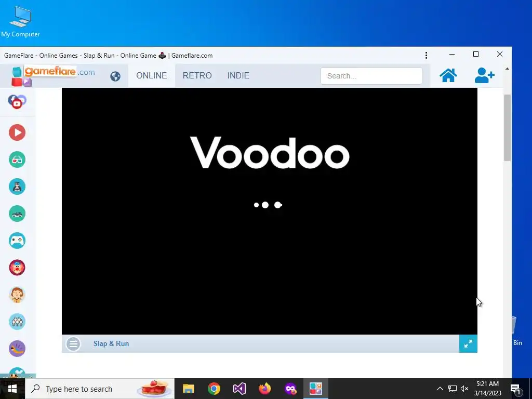
Task: Focus the Search input field
Action: pyautogui.click(x=371, y=76)
